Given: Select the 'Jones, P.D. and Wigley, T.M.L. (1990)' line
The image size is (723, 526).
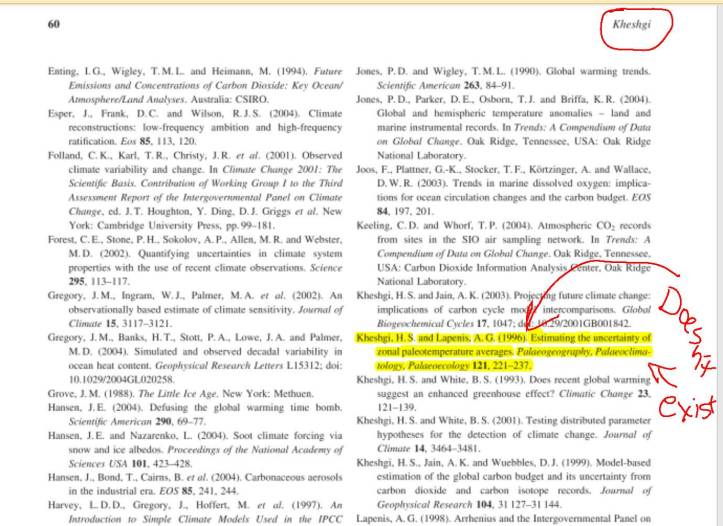Looking at the screenshot, I should (x=504, y=71).
